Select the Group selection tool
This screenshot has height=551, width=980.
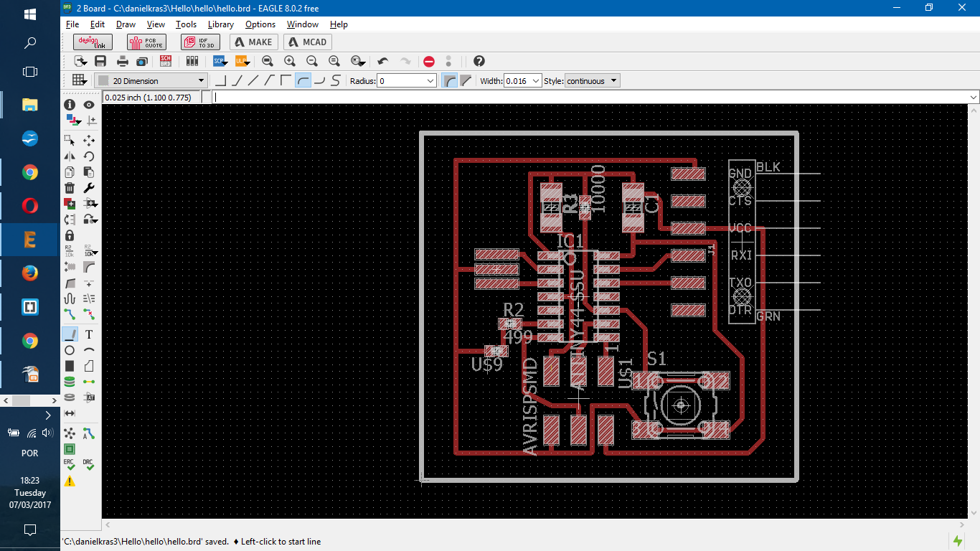point(70,140)
